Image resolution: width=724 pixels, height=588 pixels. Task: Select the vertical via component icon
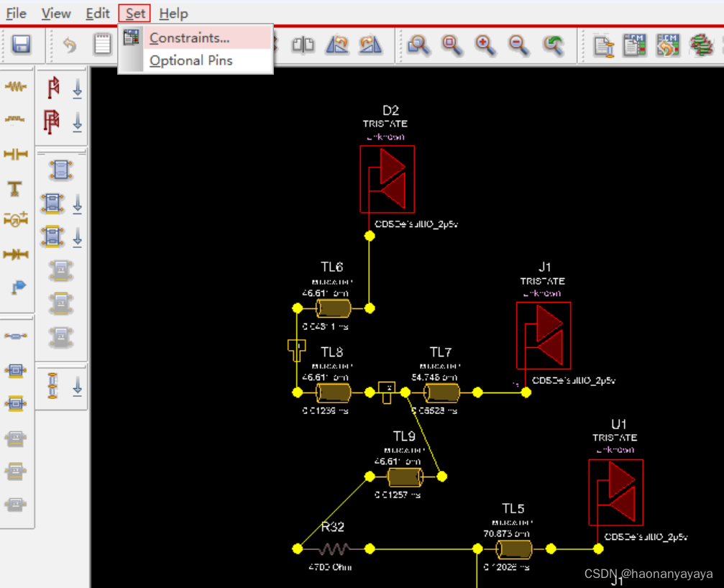click(x=52, y=385)
